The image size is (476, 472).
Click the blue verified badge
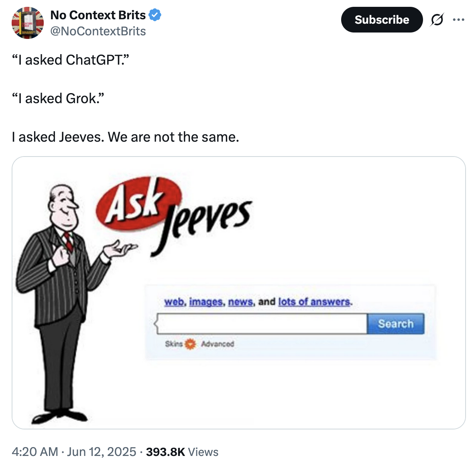click(155, 15)
